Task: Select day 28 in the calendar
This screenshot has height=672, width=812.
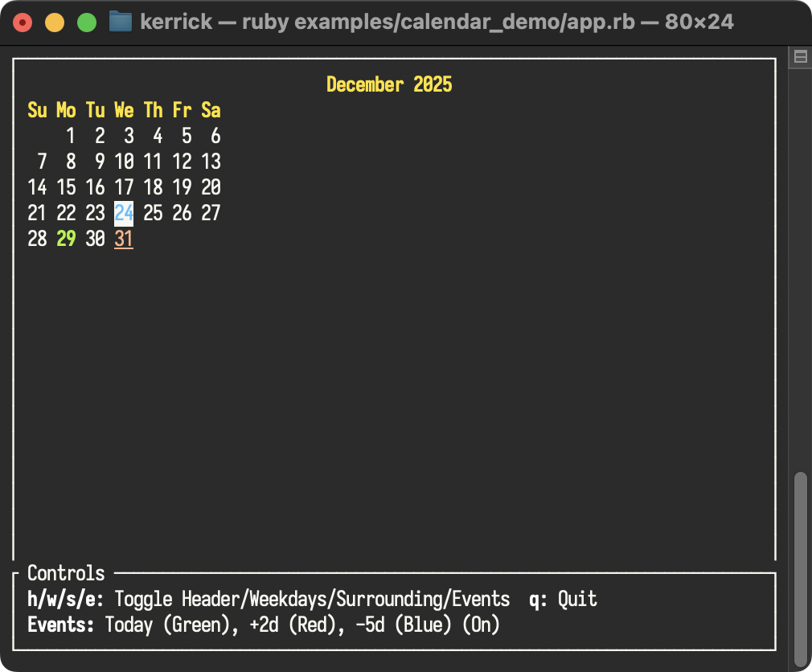Action: [37, 239]
